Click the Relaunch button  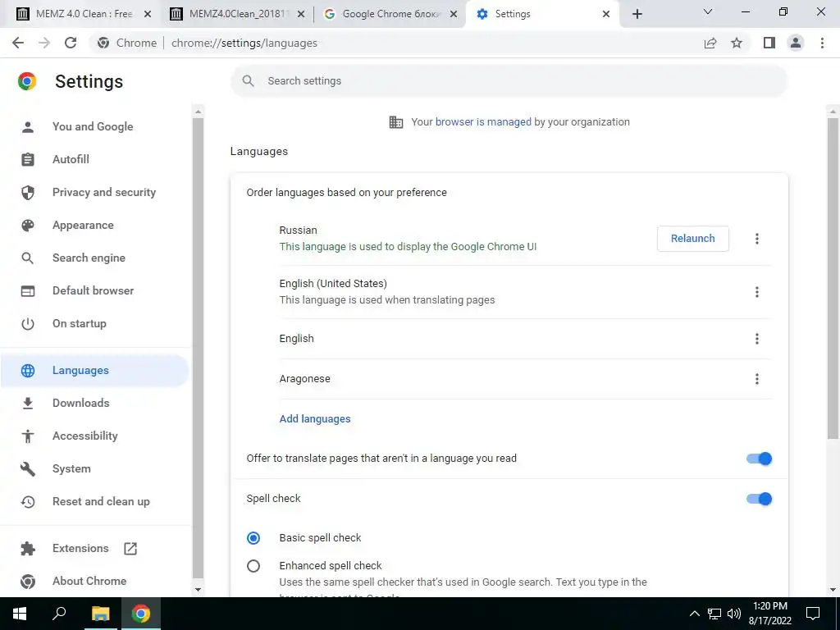(692, 239)
